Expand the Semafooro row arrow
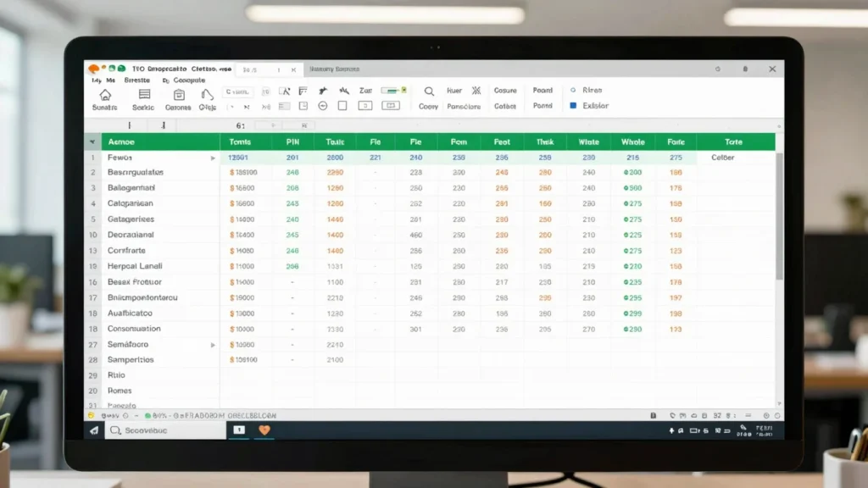868x488 pixels. click(213, 345)
